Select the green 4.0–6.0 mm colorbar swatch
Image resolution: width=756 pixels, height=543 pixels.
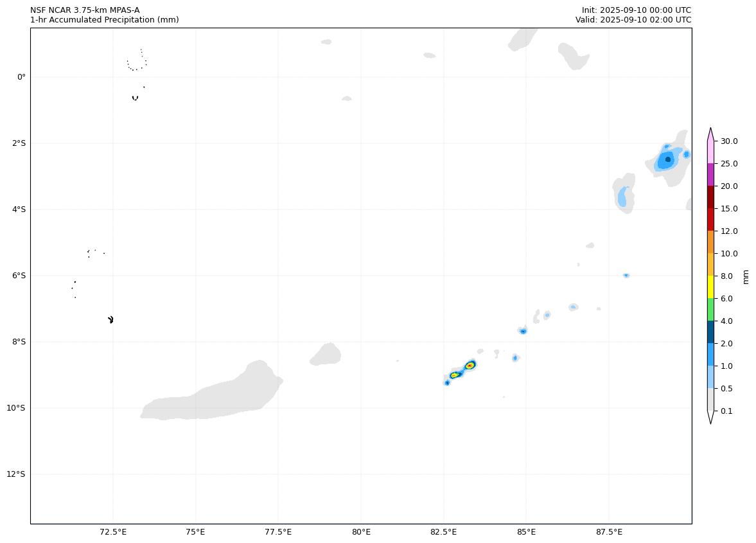coord(710,309)
